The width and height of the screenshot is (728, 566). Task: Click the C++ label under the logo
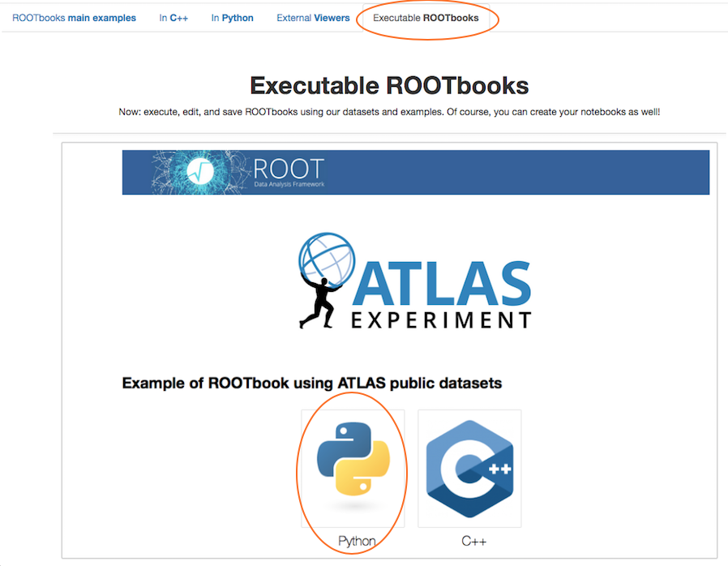pos(473,541)
